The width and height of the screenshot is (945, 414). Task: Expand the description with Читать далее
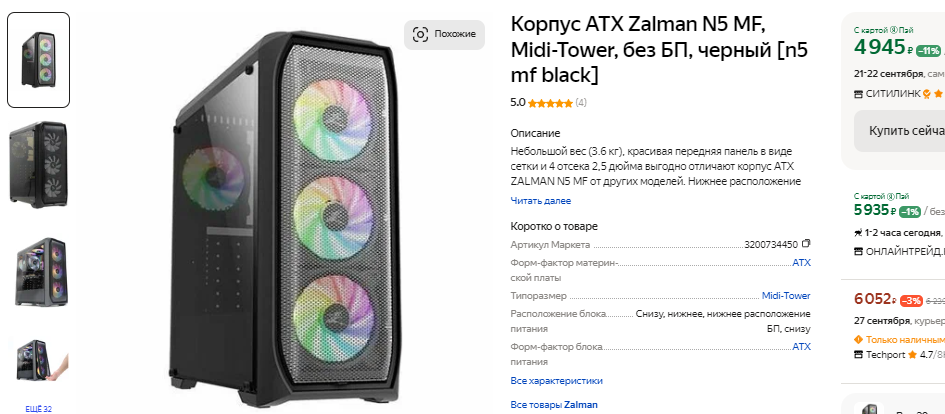541,201
